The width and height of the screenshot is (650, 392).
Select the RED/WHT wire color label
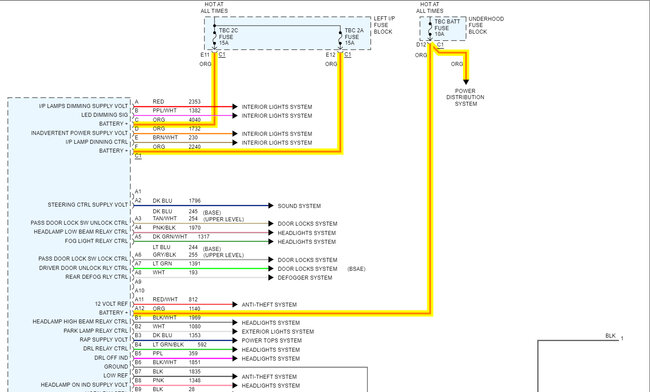[165, 299]
